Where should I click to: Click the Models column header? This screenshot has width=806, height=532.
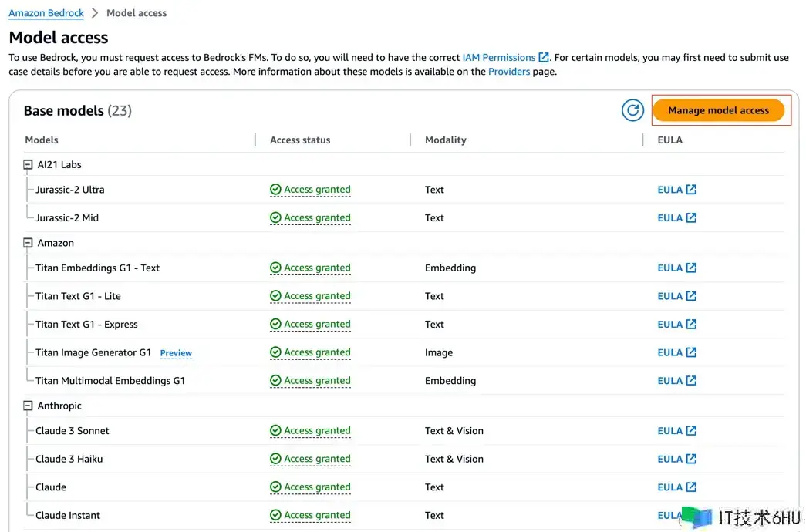(42, 140)
